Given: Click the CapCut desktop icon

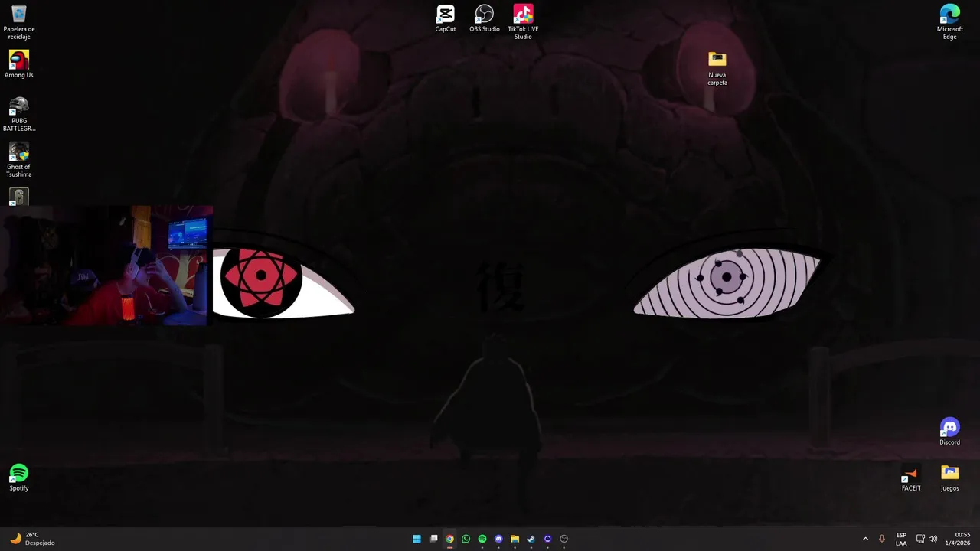Looking at the screenshot, I should click(x=446, y=18).
